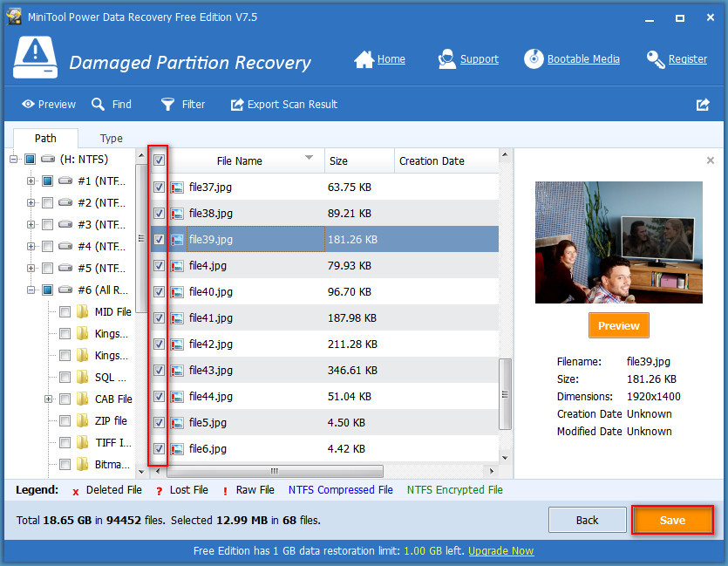Screen dimensions: 728x566
Task: Collapse the #6 (All R... node
Action: tap(31, 290)
